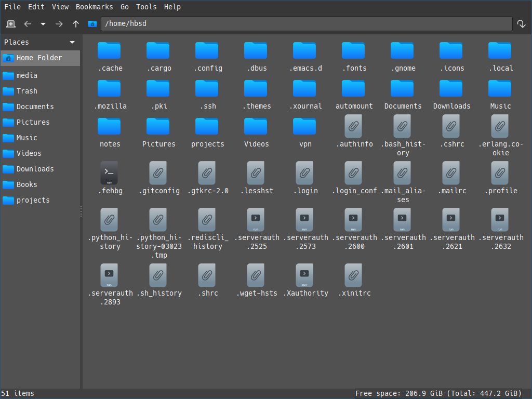Open the Bookmarks menu
Image resolution: width=532 pixels, height=399 pixels.
point(94,7)
